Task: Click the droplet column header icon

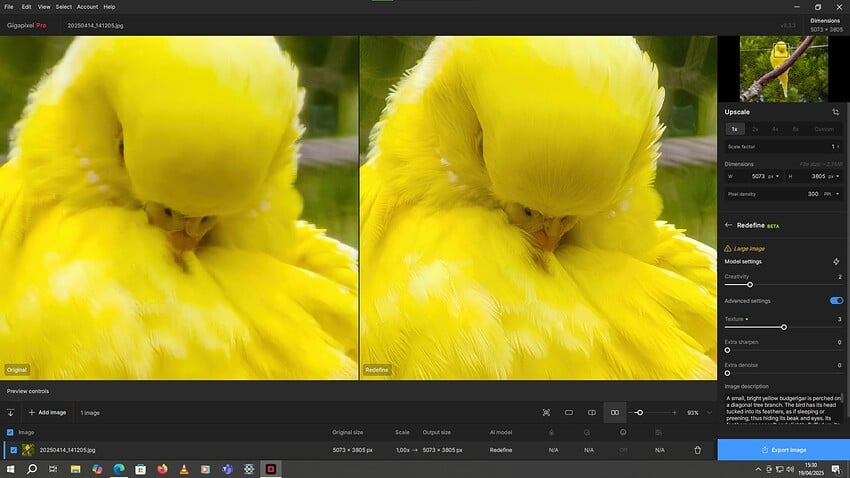Action: point(551,432)
